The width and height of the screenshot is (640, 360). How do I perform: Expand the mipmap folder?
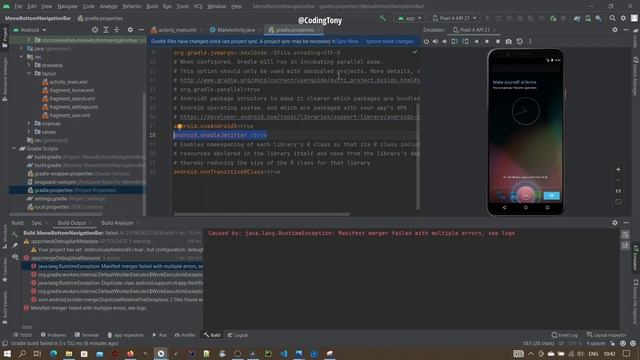tap(29, 123)
